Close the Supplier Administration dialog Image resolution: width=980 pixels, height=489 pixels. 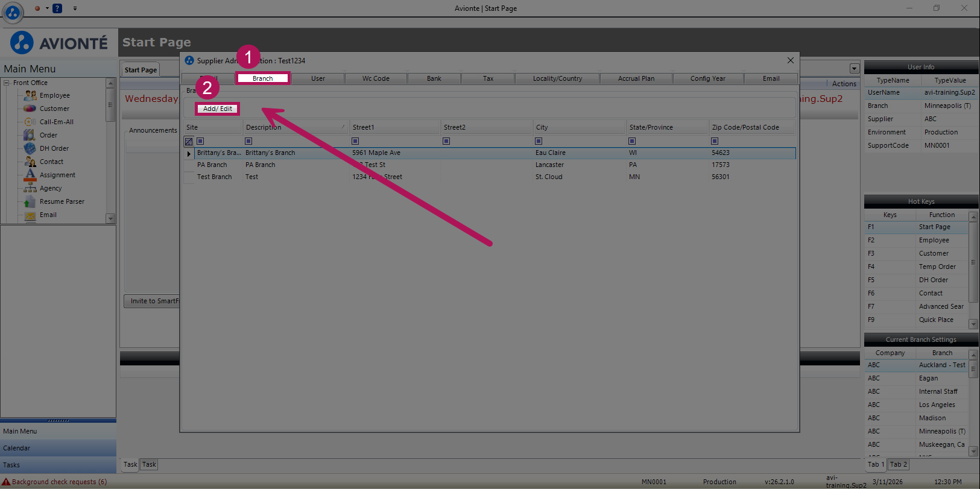[x=790, y=60]
